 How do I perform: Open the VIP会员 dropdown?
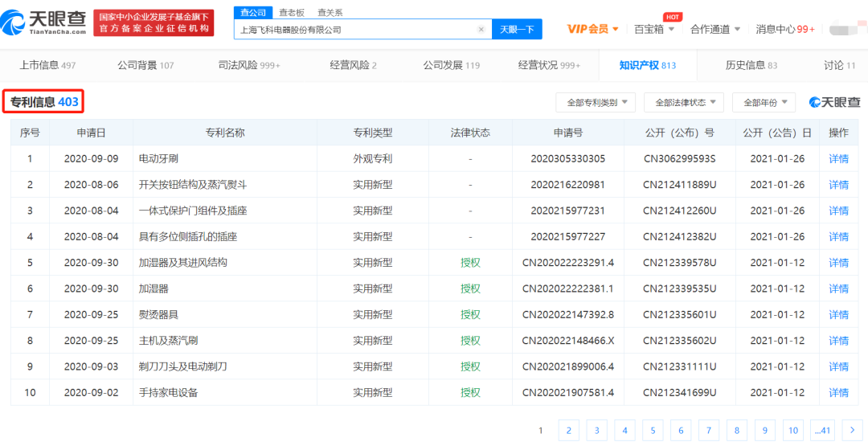(x=593, y=29)
